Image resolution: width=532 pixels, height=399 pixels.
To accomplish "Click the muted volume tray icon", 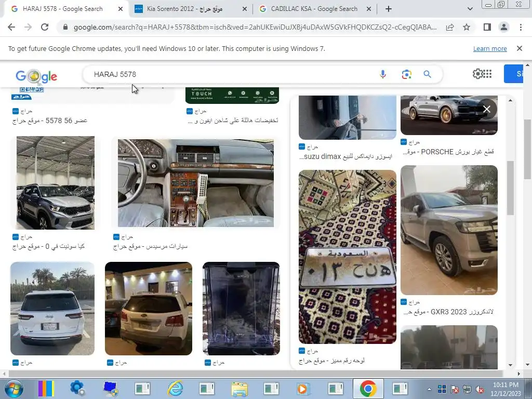I will point(480,389).
